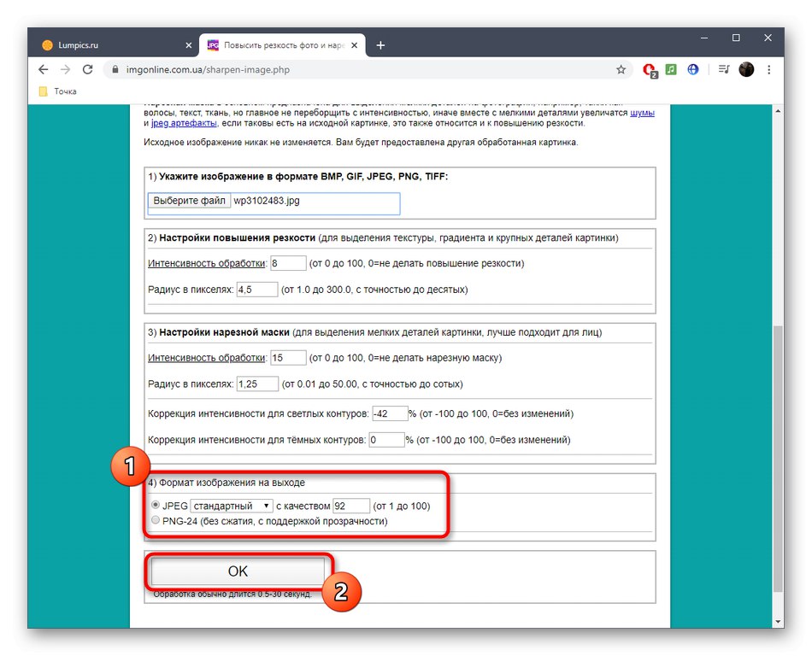This screenshot has height=656, width=812.
Task: Click the back navigation arrow
Action: [x=43, y=70]
